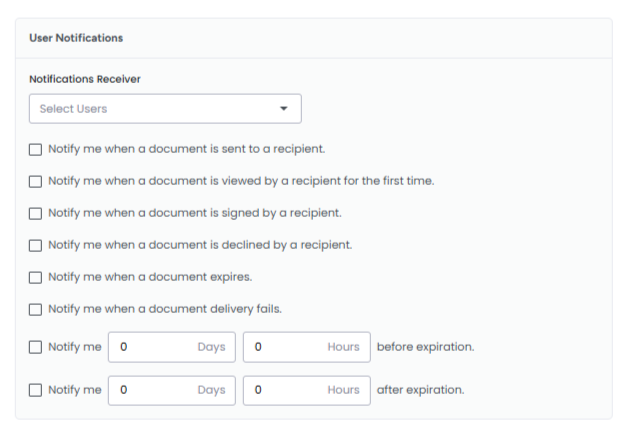Click 'Notify me when a document expires.' label

pos(150,277)
